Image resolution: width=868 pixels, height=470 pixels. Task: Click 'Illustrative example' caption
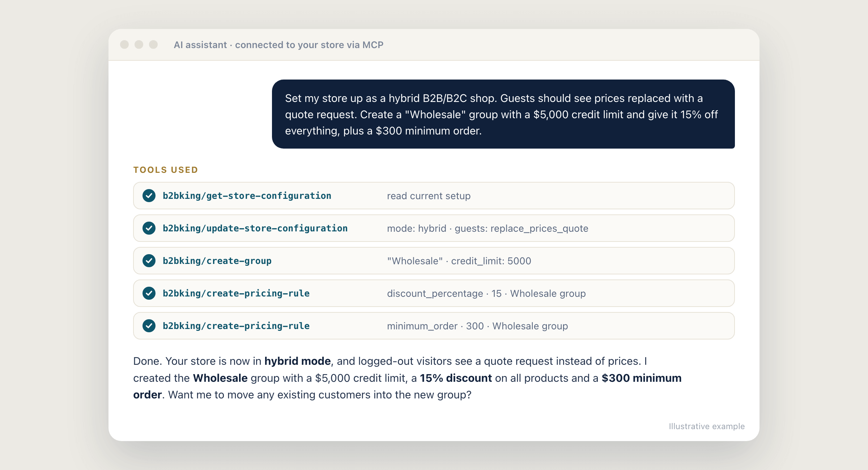pyautogui.click(x=707, y=426)
